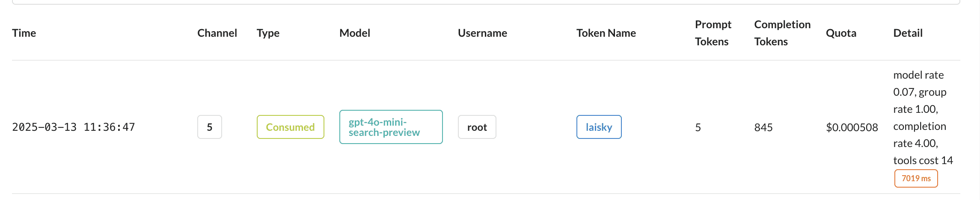Click the $0.000508 quota value
Screen dimensions: 980x200
(x=852, y=127)
